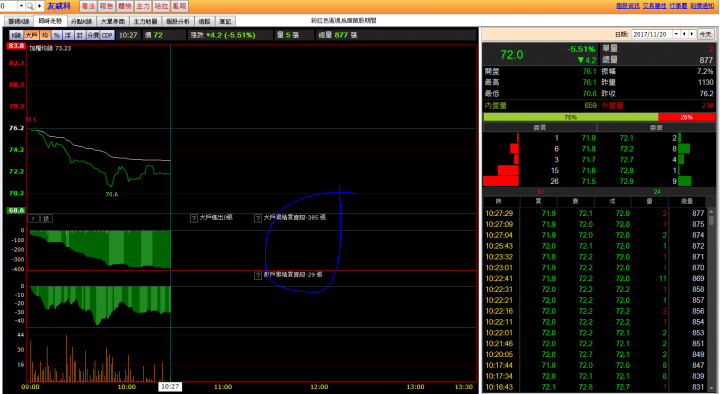The width and height of the screenshot is (720, 394).
Task: Select the 10:27:29 trade row
Action: [595, 214]
